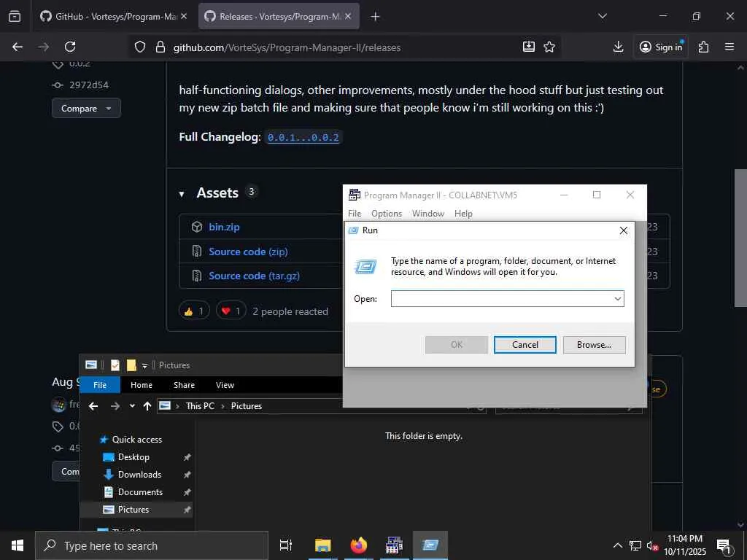Open the notifications action center

tap(724, 547)
